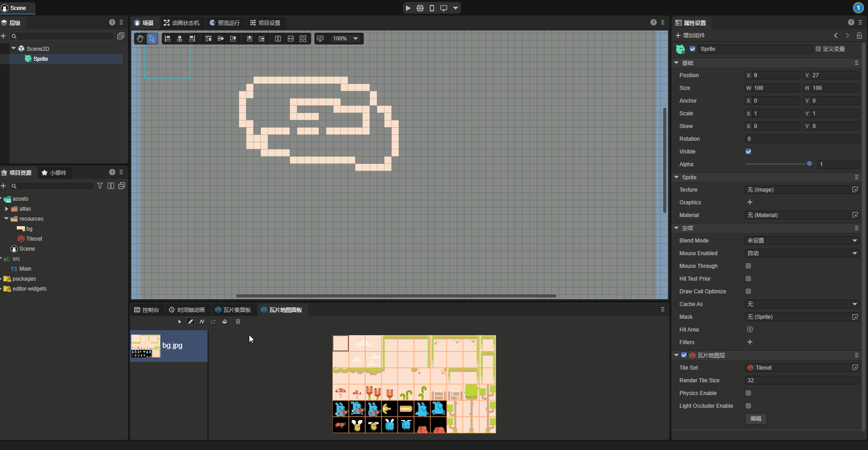Click the filter icon in project assets panel
The image size is (868, 450).
100,186
